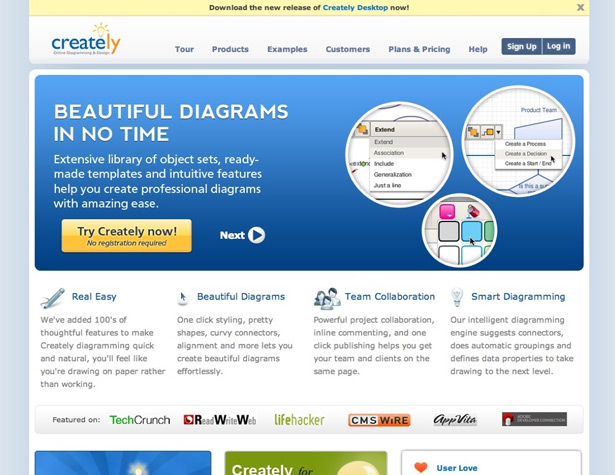Click the paint bucket icon in palette preview
This screenshot has height=475, width=615.
[x=473, y=211]
